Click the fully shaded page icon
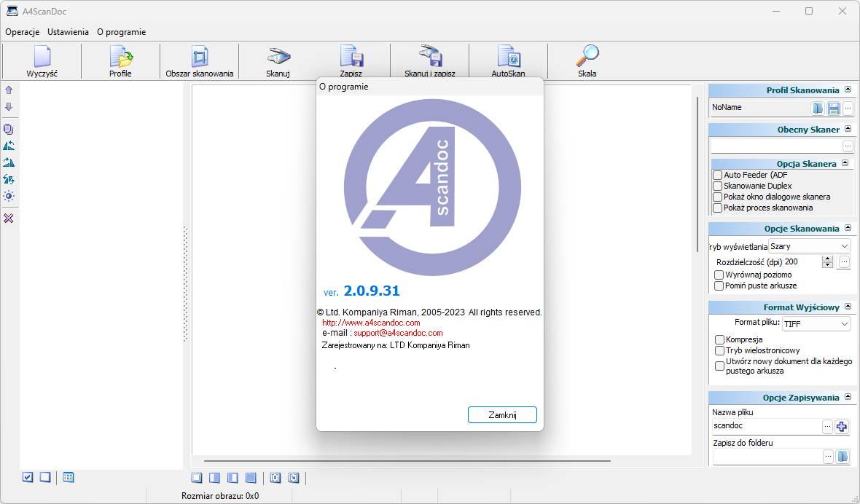 [251, 479]
